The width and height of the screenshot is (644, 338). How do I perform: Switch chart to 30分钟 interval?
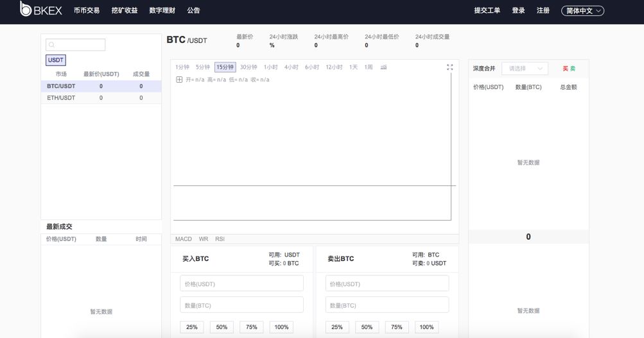[248, 67]
